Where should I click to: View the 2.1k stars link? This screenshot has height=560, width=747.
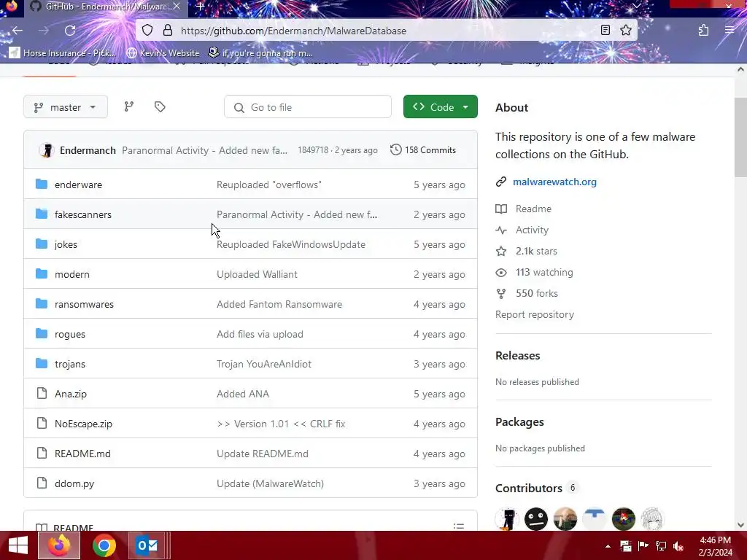(x=536, y=251)
